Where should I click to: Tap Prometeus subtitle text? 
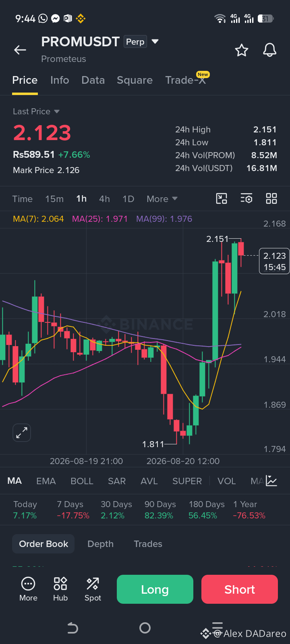64,59
